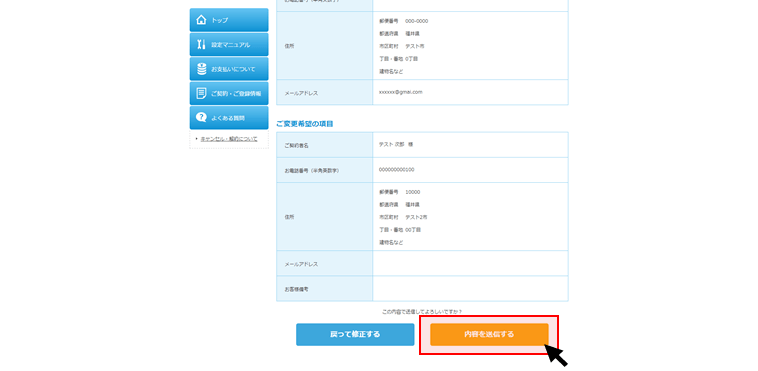Click the ご契約者名 row label

[296, 146]
